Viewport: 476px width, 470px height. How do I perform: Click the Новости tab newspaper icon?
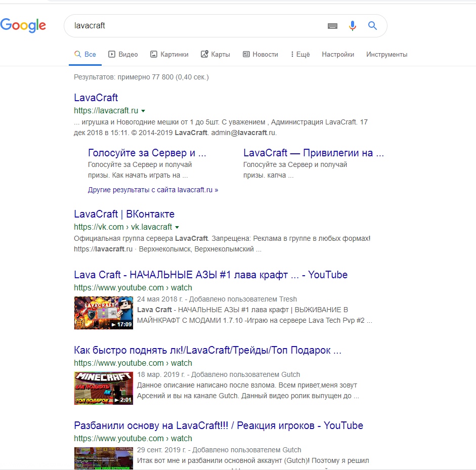[246, 54]
